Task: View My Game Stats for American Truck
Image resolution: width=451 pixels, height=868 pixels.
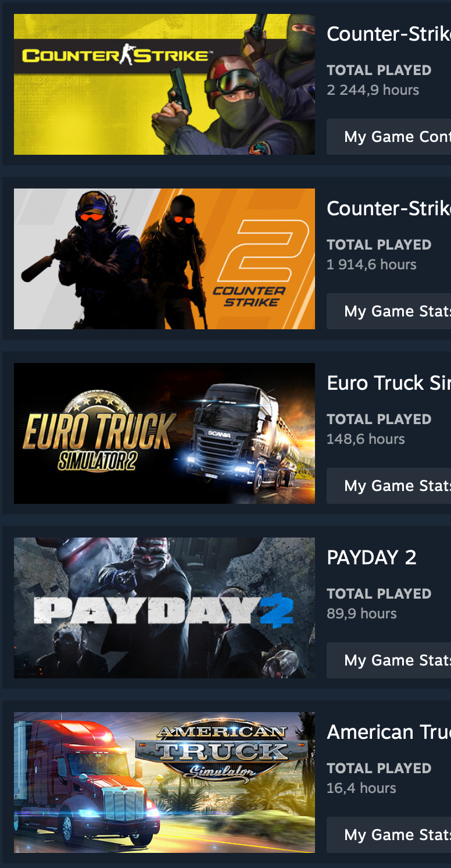Action: click(389, 835)
